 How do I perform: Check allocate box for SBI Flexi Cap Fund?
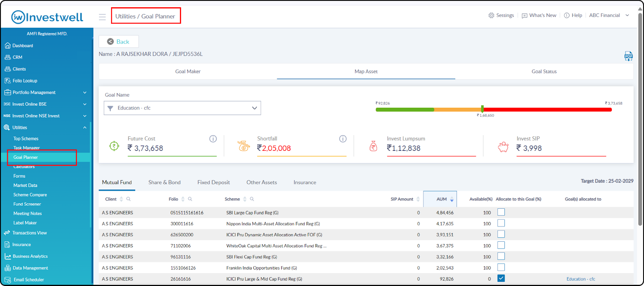pos(501,256)
